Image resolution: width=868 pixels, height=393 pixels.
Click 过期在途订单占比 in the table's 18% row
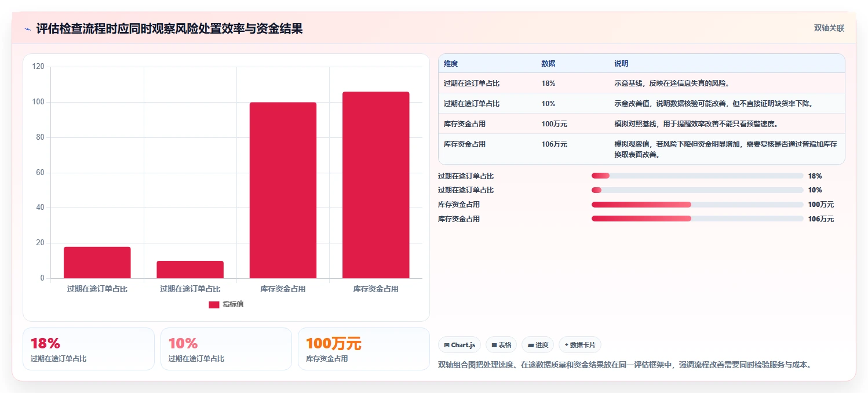point(472,83)
